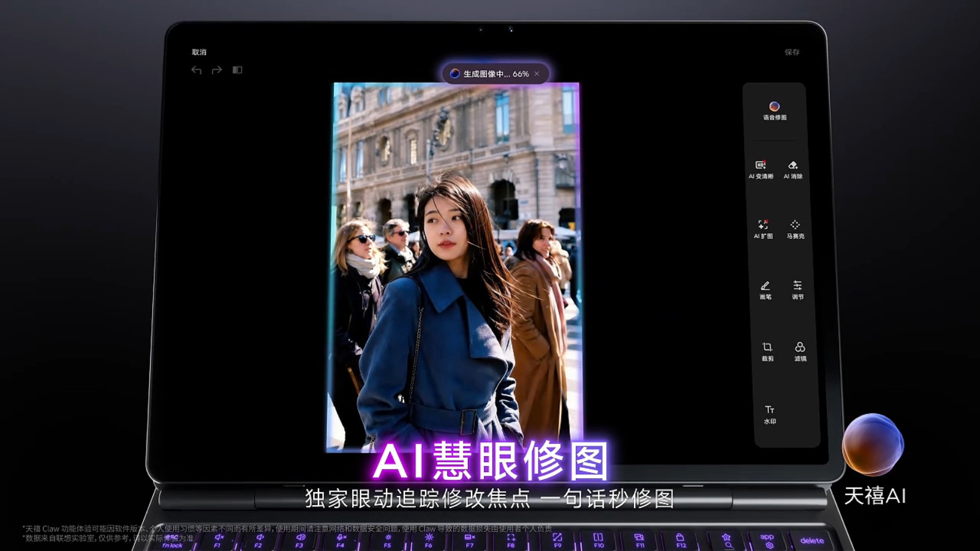980x551 pixels.
Task: Click the delete key on the keyboard
Action: (x=812, y=541)
